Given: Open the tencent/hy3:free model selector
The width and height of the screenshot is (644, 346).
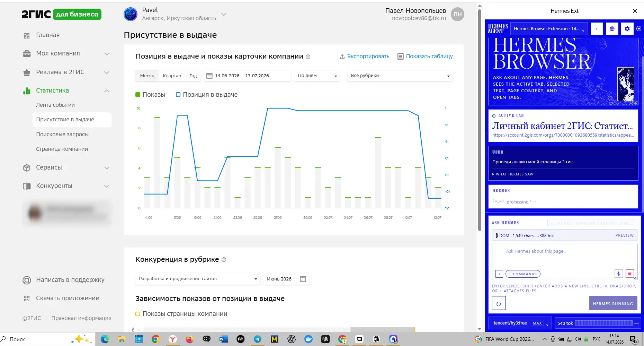Looking at the screenshot, I should coord(521,323).
